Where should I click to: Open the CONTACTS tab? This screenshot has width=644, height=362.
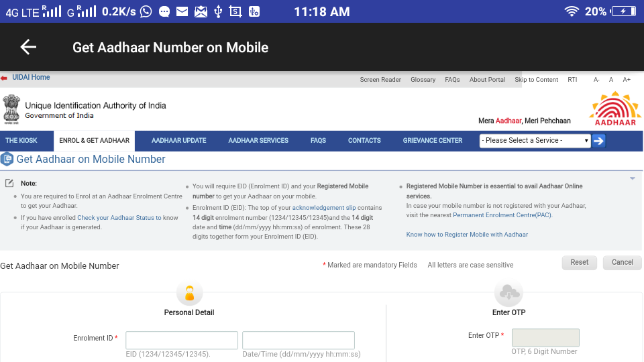pos(364,140)
